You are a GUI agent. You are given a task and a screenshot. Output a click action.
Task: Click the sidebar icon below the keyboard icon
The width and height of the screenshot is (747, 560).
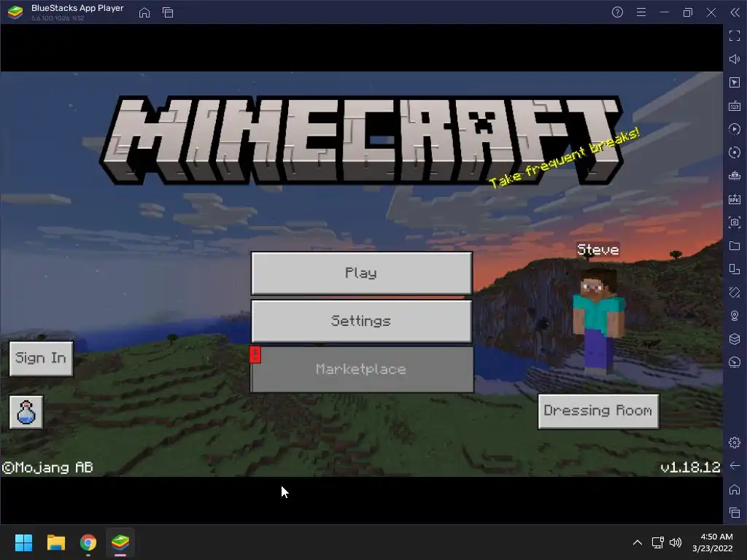tap(735, 129)
